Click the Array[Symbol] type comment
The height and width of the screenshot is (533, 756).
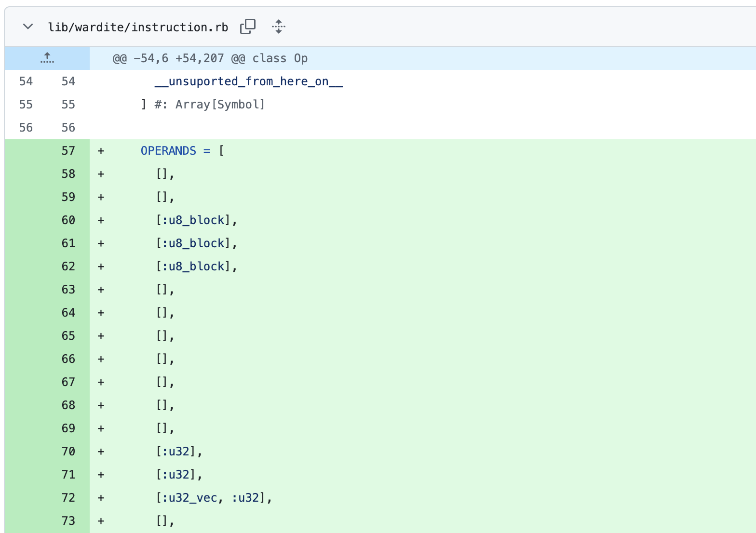coord(220,105)
